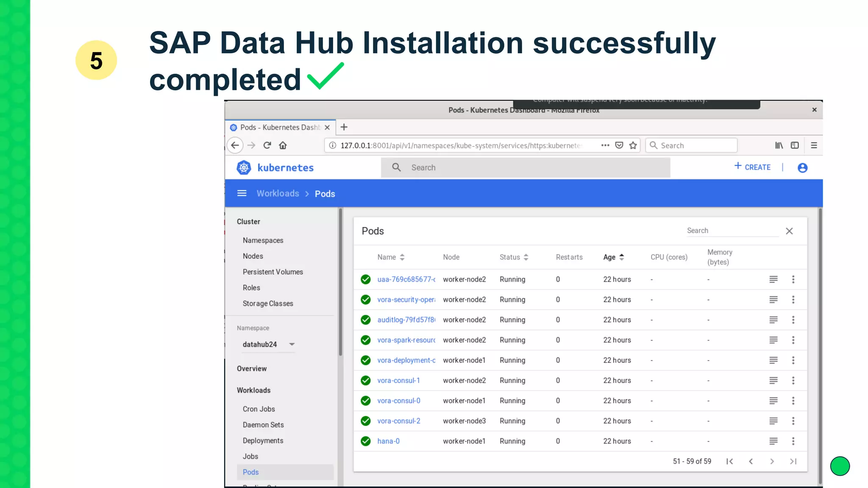Click the CREATE button
This screenshot has height=488, width=868.
(752, 167)
